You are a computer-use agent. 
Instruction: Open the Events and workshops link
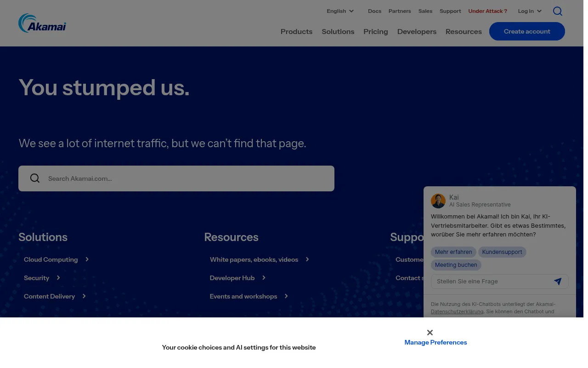pyautogui.click(x=243, y=296)
